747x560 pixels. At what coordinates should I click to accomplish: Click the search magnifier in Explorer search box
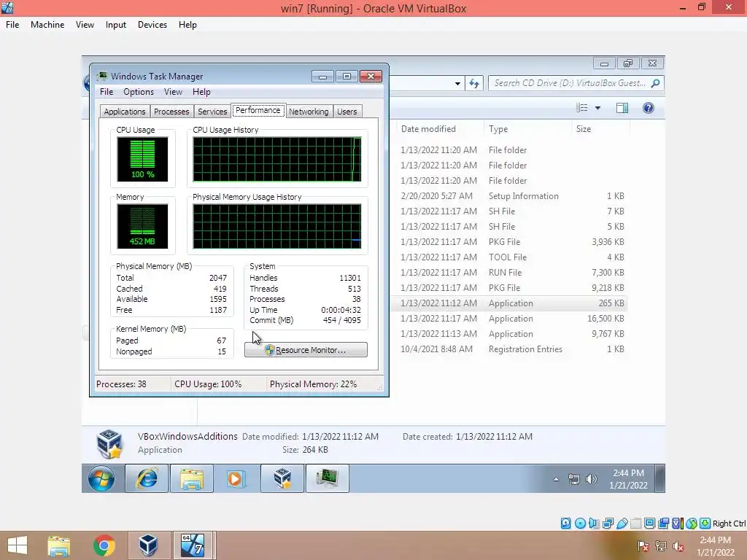tap(656, 83)
